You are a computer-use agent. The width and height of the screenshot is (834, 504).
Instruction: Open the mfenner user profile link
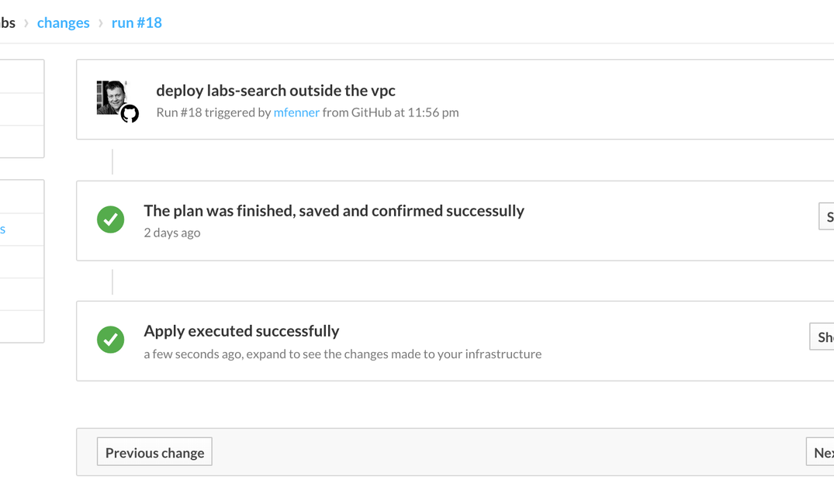coord(296,112)
